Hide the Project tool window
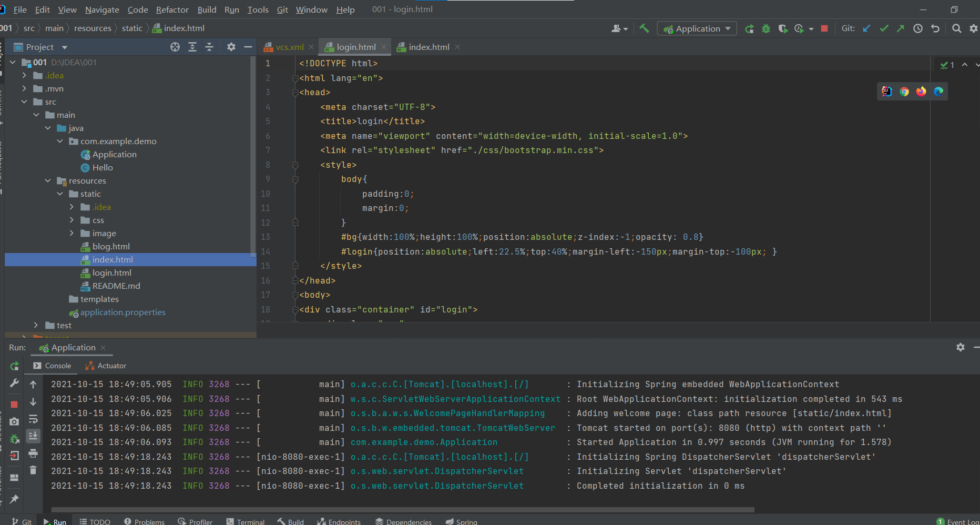980x525 pixels. click(x=248, y=47)
